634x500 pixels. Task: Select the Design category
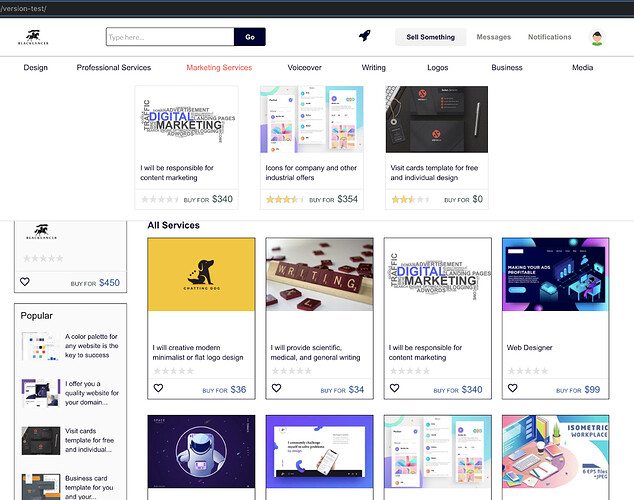coord(36,68)
